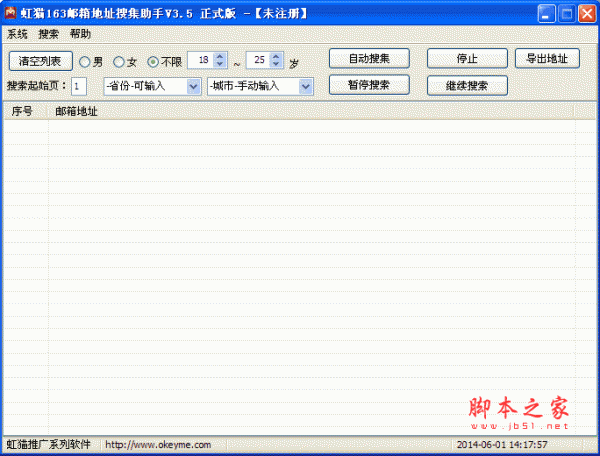Click the minimum age field showing 18
Image resolution: width=600 pixels, height=456 pixels.
click(x=201, y=60)
